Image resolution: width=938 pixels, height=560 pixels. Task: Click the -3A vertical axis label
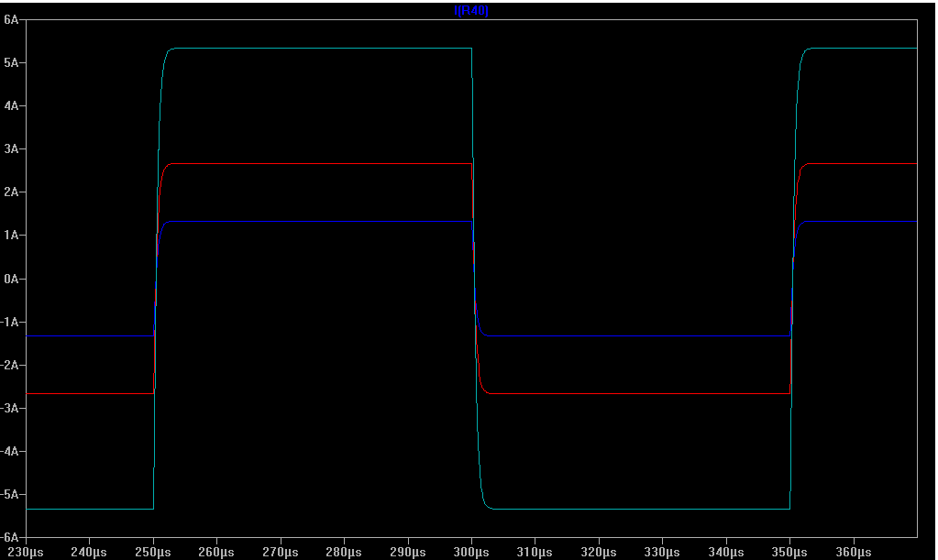coord(10,408)
